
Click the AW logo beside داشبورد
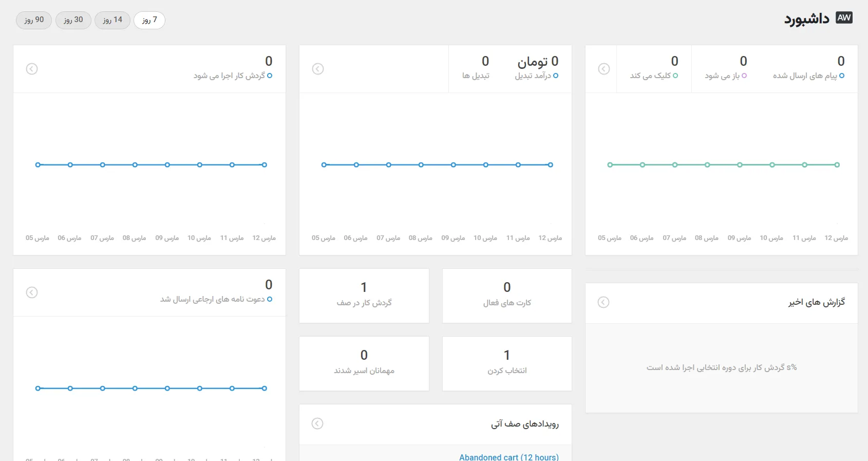pyautogui.click(x=844, y=18)
